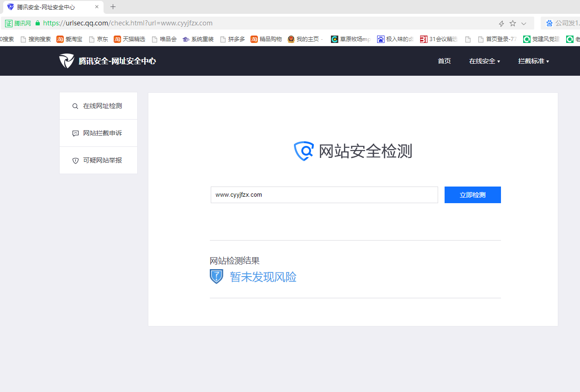The height and width of the screenshot is (392, 580).
Task: Click the green padlock icon in address bar
Action: click(38, 23)
